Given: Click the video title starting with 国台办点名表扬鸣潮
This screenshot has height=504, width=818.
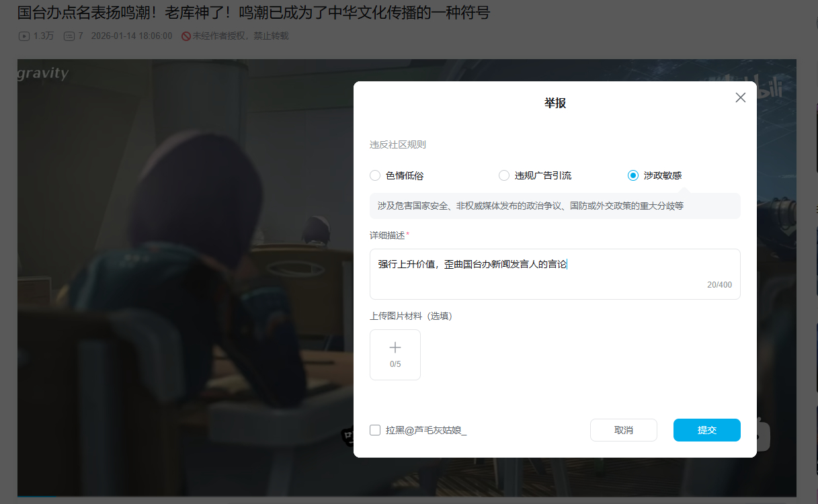Looking at the screenshot, I should coord(253,13).
